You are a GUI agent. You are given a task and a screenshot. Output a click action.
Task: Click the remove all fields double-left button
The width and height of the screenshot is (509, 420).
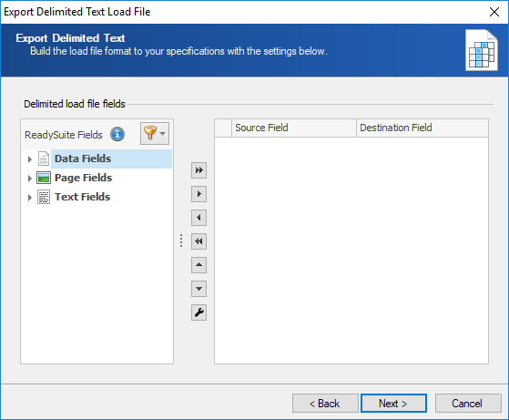(x=199, y=241)
